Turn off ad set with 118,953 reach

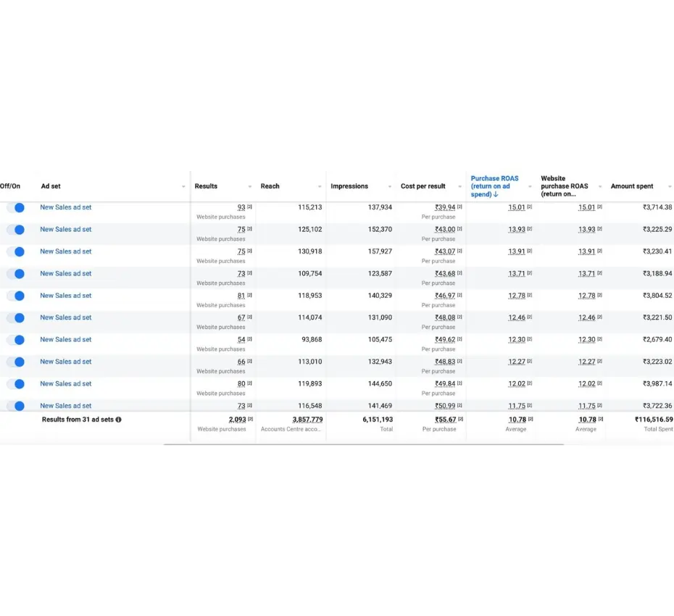coord(16,296)
